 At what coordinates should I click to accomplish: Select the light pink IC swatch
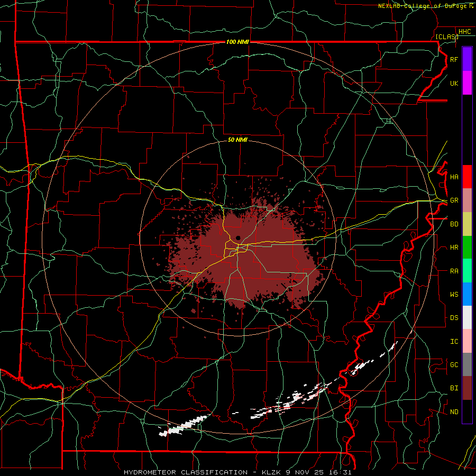pos(467,341)
